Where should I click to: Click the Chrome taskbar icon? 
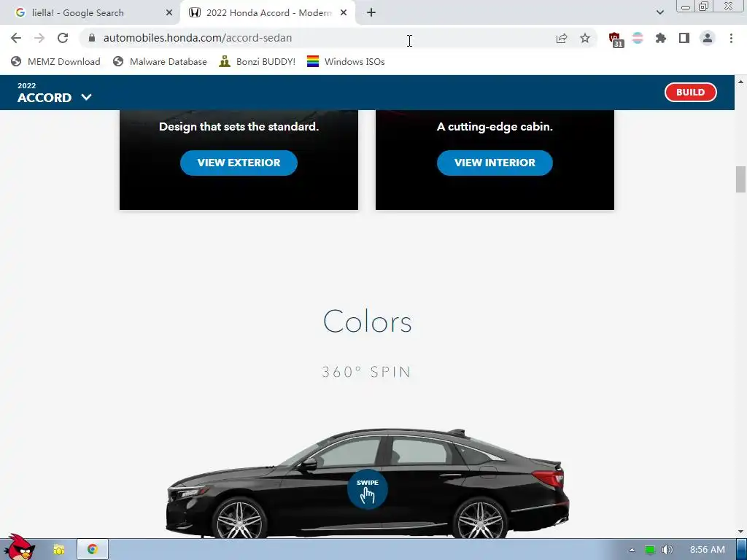click(93, 550)
